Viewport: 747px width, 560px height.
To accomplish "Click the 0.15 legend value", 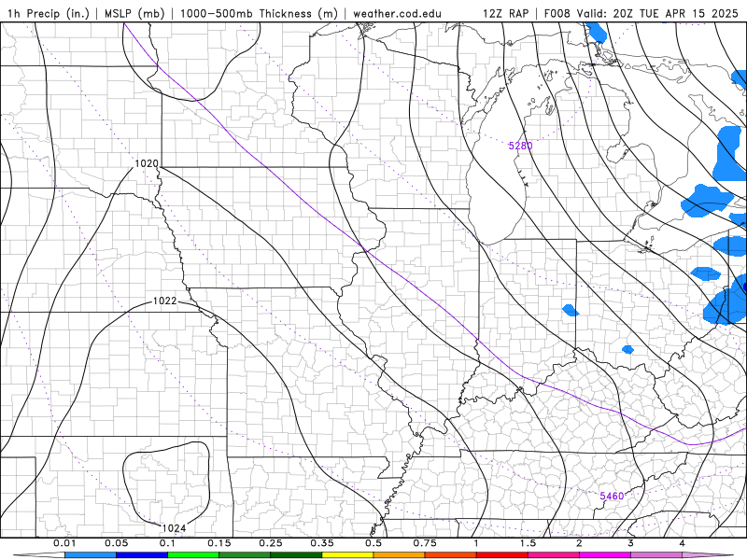I will pyautogui.click(x=219, y=543).
